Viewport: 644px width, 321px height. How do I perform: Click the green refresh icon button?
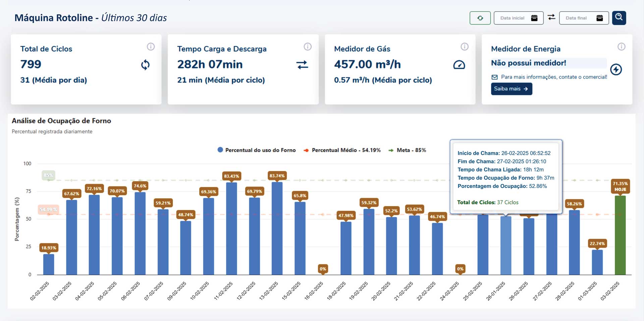pos(480,18)
